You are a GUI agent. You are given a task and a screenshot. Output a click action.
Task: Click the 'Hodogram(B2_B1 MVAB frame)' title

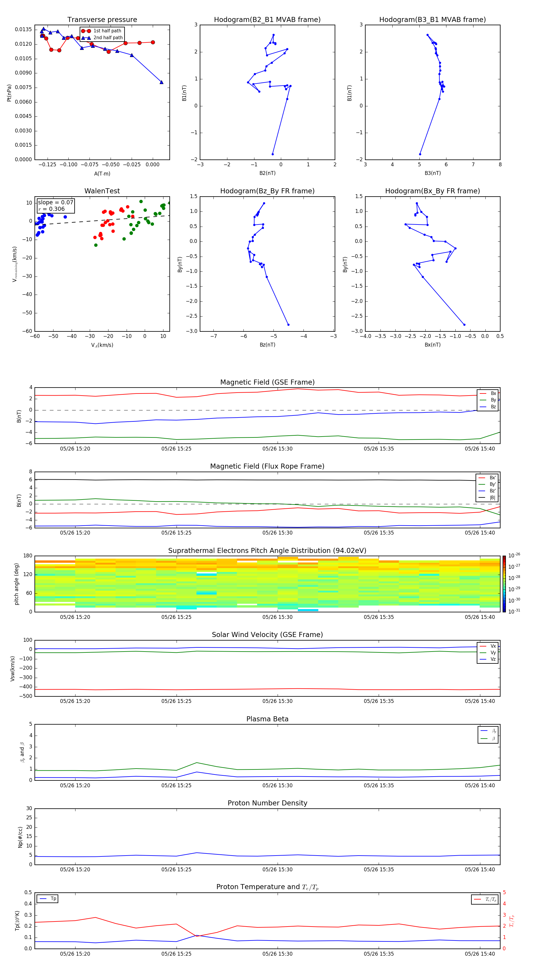pyautogui.click(x=267, y=20)
